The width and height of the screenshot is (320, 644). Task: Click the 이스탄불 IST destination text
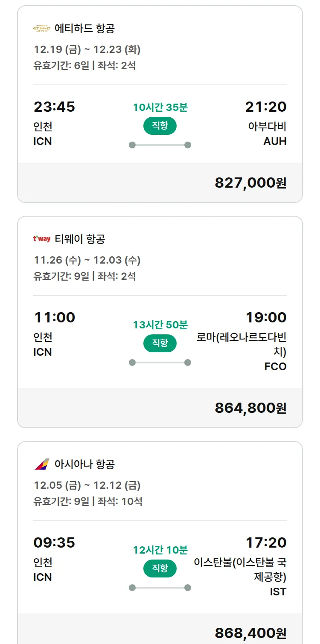(x=240, y=577)
